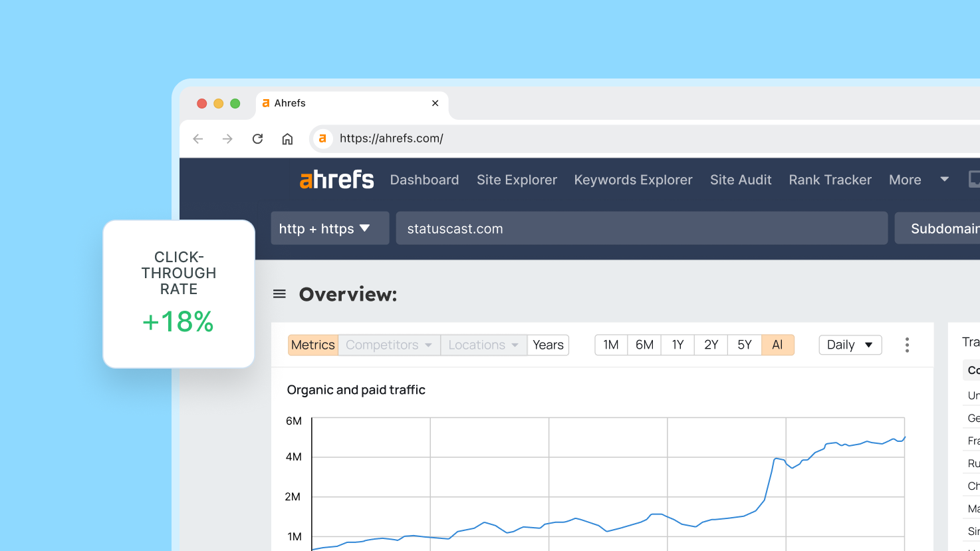Click the Overview heading
Viewport: 980px width, 551px height.
[x=348, y=294]
